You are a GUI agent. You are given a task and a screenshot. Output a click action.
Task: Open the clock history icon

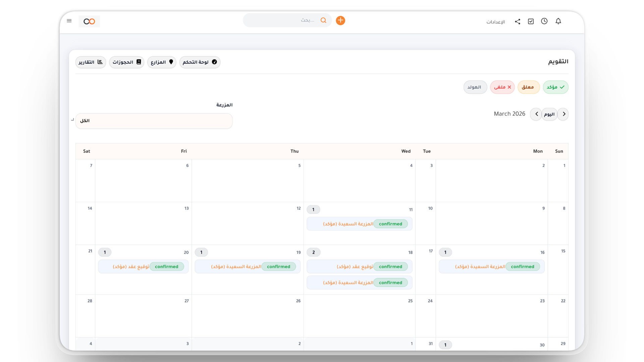[x=544, y=21]
